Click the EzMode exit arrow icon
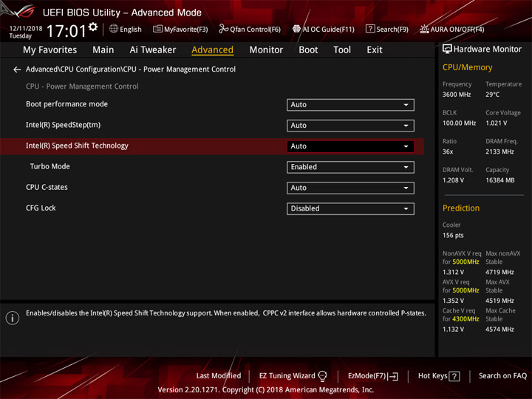The width and height of the screenshot is (532, 399). [394, 376]
